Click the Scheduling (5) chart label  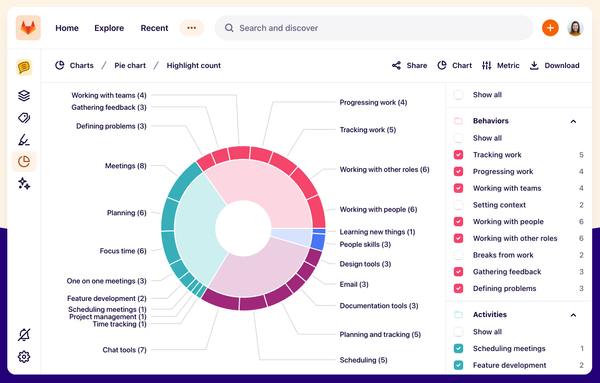364,360
